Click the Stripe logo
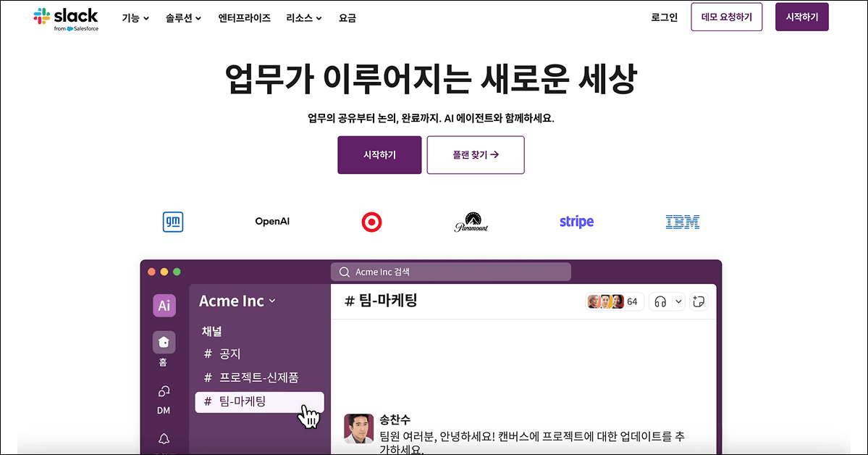This screenshot has height=455, width=868. pos(576,222)
